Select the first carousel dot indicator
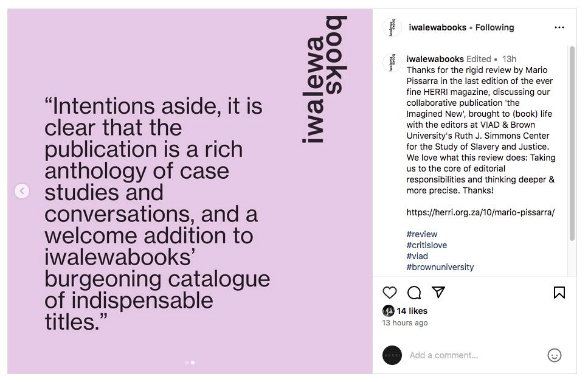The image size is (588, 382). click(x=187, y=363)
